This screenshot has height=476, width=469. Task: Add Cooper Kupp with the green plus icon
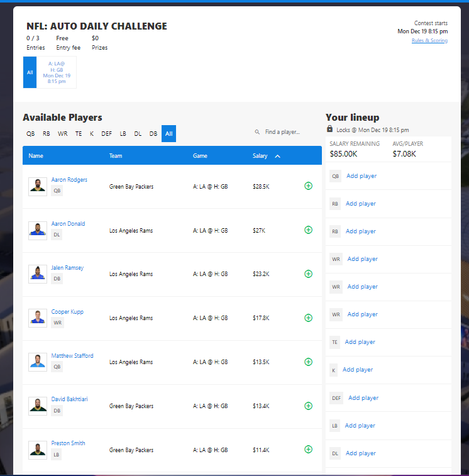pyautogui.click(x=308, y=318)
